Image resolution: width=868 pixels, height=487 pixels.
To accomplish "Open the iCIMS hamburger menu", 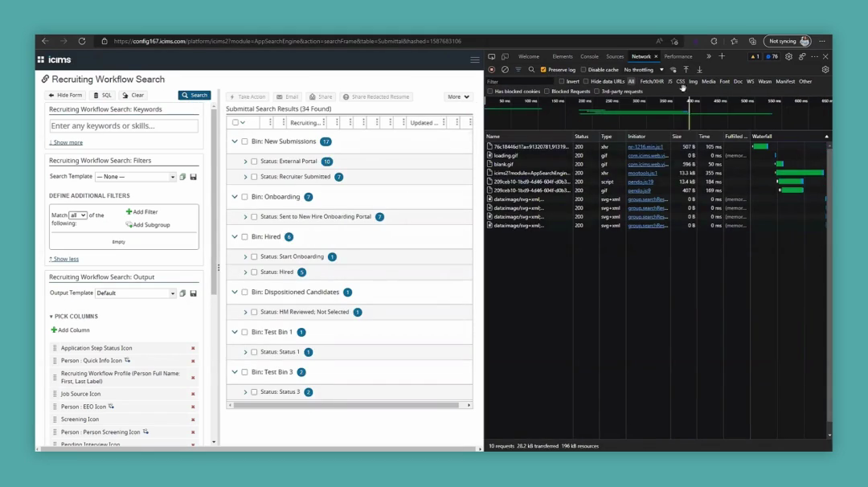I will [x=475, y=59].
